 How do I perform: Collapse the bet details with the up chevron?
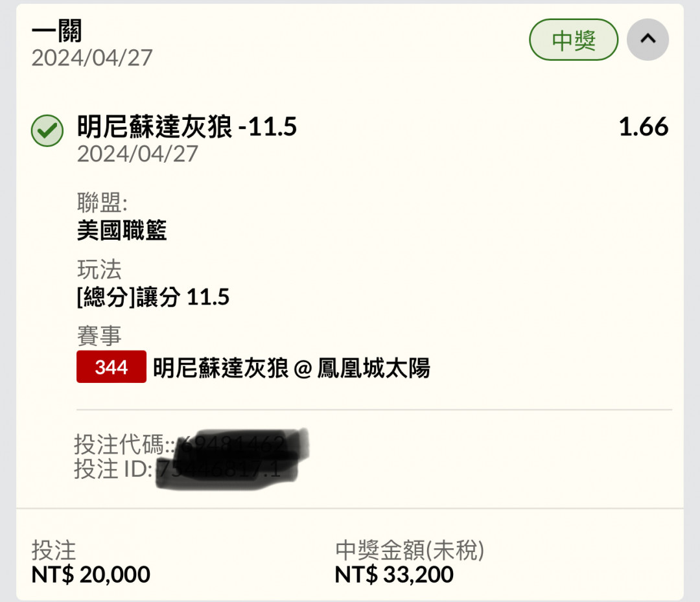pyautogui.click(x=647, y=40)
